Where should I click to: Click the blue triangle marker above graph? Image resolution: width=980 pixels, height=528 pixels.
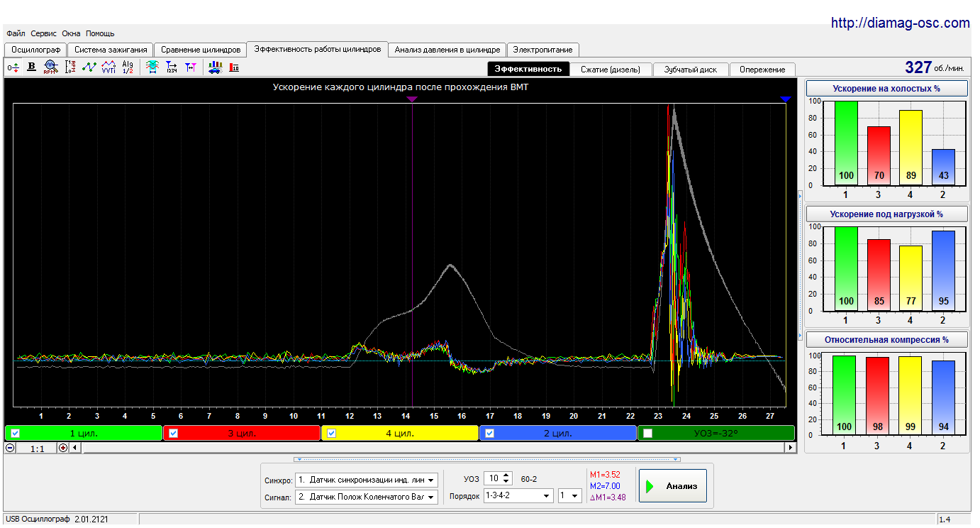[784, 99]
